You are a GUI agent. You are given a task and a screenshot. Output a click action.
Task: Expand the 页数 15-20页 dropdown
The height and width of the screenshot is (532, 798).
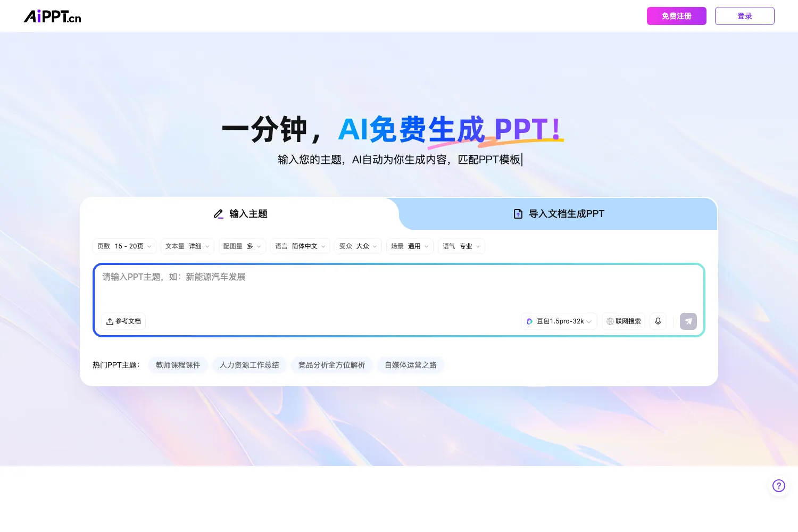124,246
